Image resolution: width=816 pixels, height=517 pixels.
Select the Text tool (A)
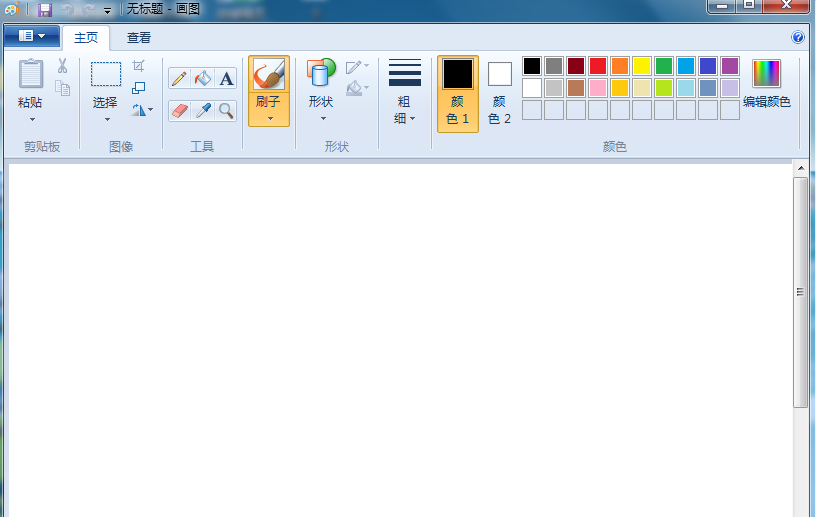226,79
